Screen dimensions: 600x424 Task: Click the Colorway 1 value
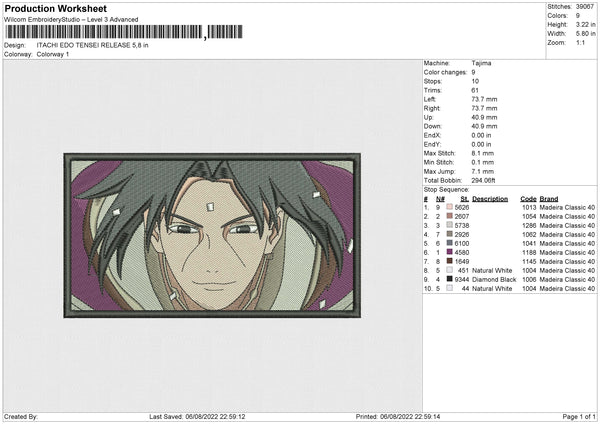tap(53, 54)
